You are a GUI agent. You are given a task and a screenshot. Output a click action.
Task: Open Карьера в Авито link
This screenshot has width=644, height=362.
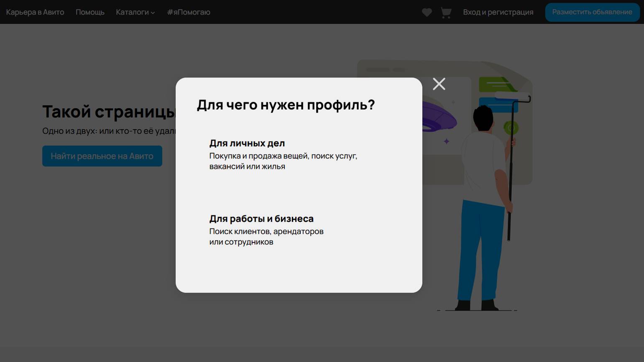click(35, 12)
